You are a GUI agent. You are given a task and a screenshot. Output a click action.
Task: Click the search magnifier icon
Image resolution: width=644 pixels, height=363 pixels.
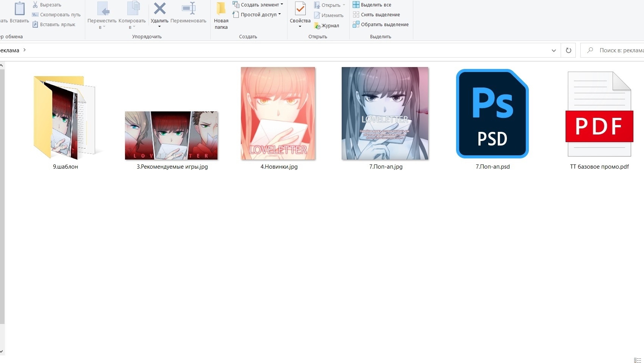click(x=590, y=50)
